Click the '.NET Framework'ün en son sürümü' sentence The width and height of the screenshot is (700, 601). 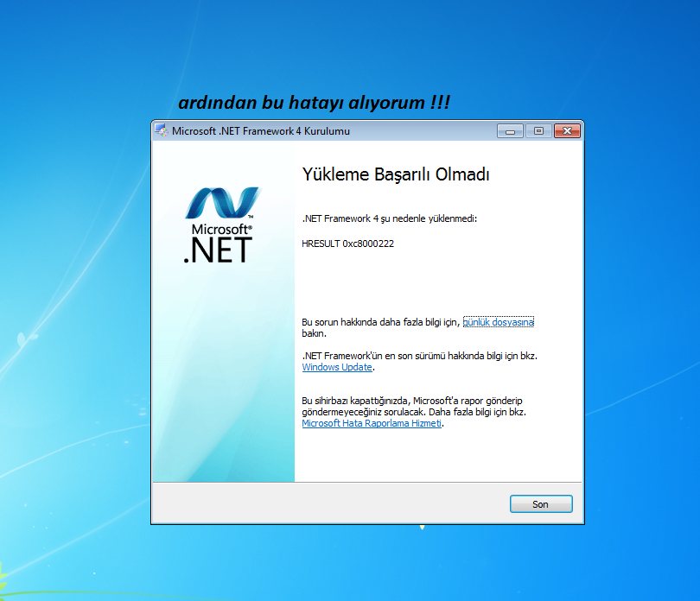coord(420,356)
